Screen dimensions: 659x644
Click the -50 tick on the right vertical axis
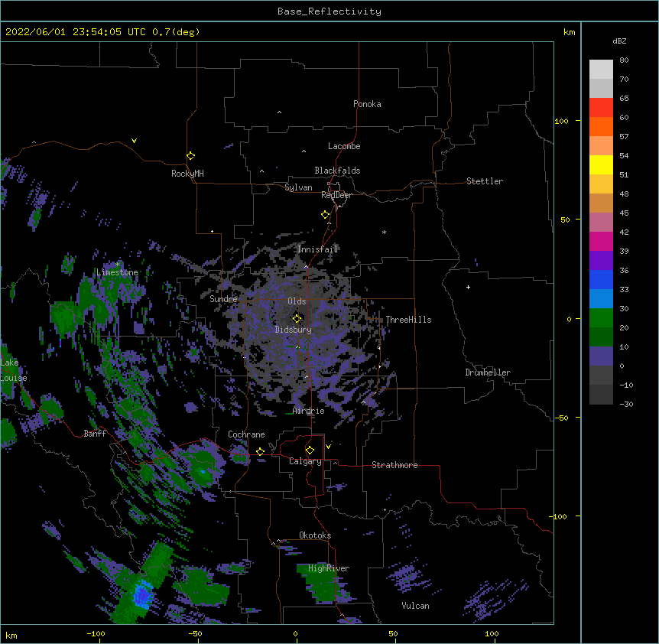click(x=561, y=418)
